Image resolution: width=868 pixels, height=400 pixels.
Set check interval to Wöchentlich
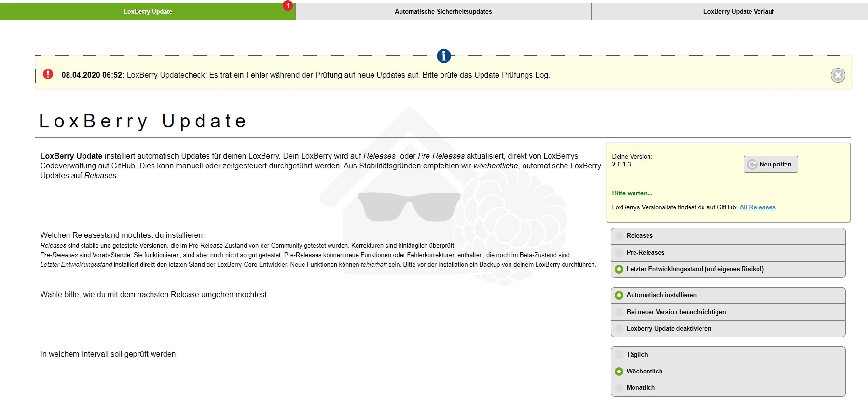[x=728, y=372]
